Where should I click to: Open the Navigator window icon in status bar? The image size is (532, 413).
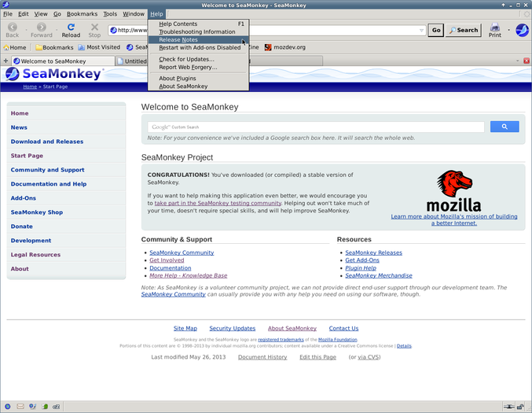(7, 406)
